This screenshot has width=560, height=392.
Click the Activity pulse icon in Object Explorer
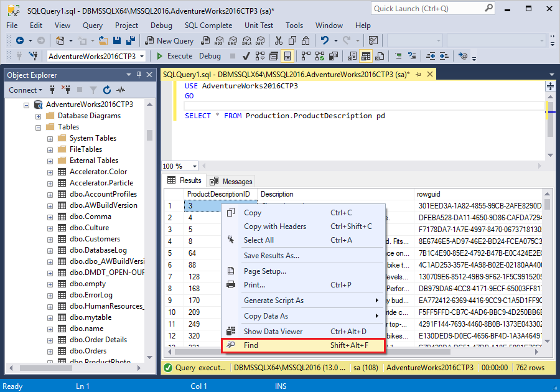click(121, 90)
